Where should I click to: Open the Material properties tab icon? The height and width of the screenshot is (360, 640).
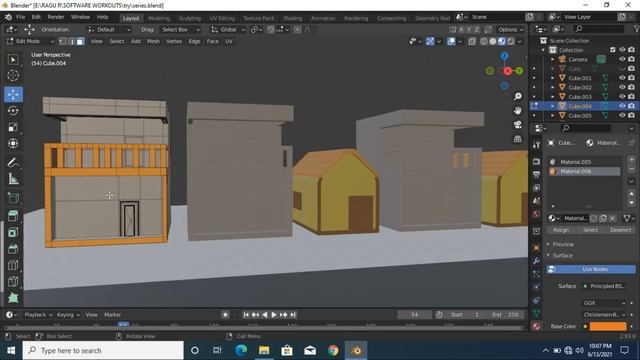[x=536, y=326]
